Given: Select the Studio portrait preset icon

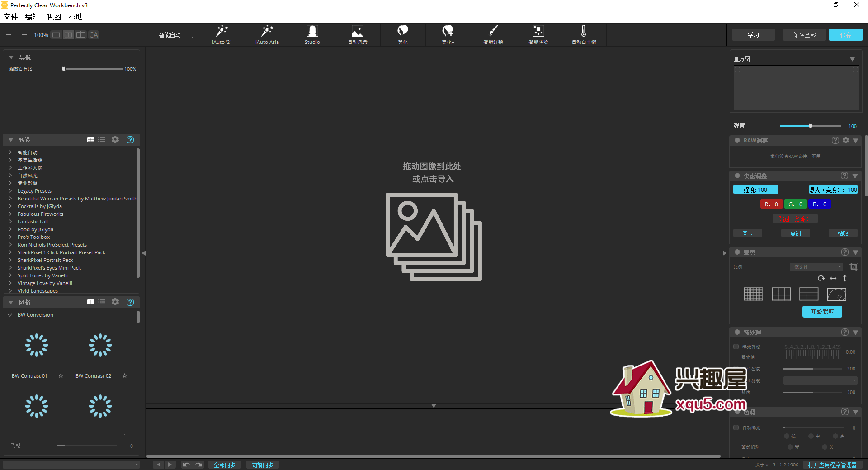Looking at the screenshot, I should [x=312, y=35].
